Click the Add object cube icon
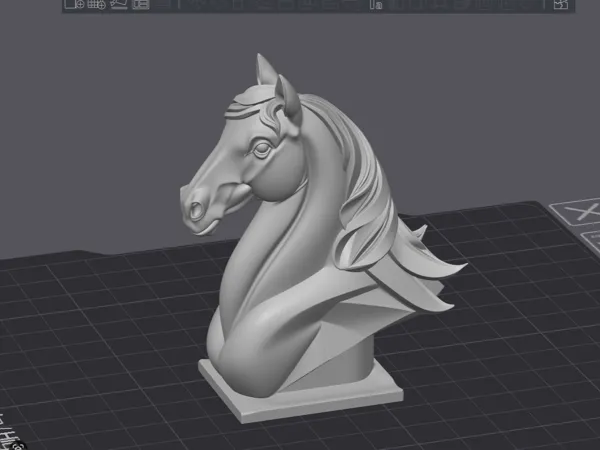The width and height of the screenshot is (600, 450). click(74, 4)
